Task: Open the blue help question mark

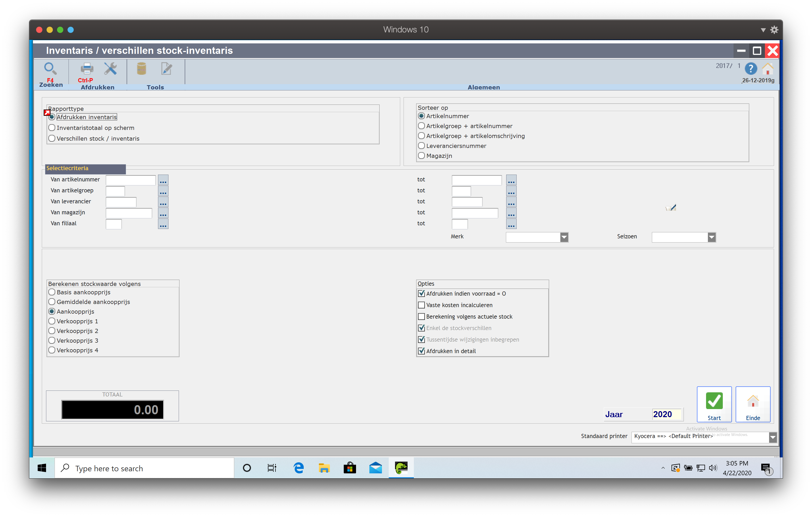Action: click(x=751, y=69)
